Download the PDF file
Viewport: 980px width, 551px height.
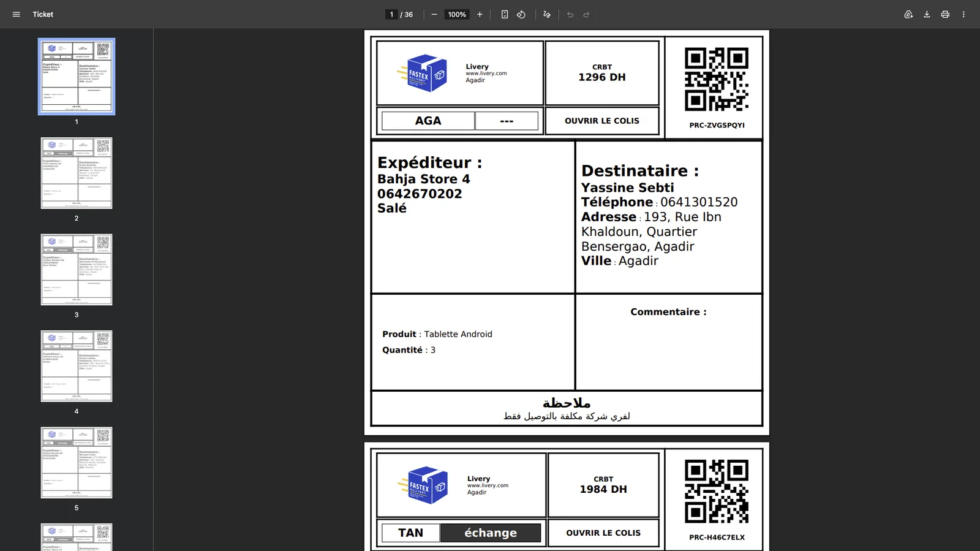click(x=927, y=14)
